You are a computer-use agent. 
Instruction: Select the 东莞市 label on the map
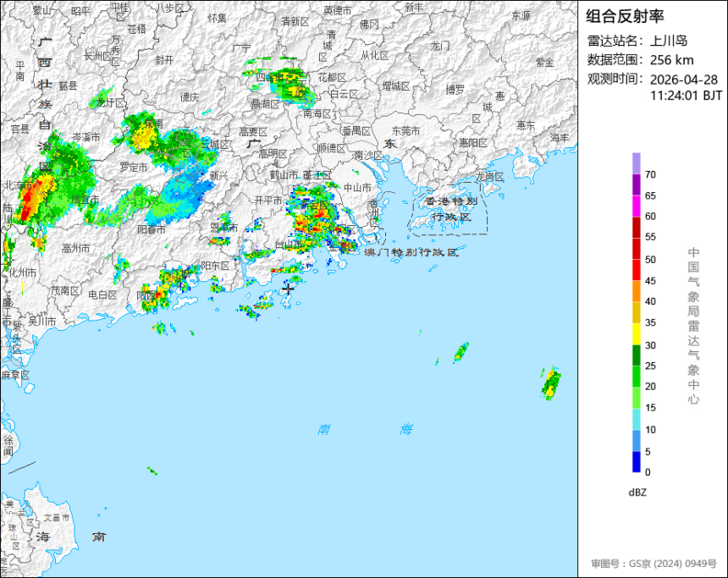point(405,131)
